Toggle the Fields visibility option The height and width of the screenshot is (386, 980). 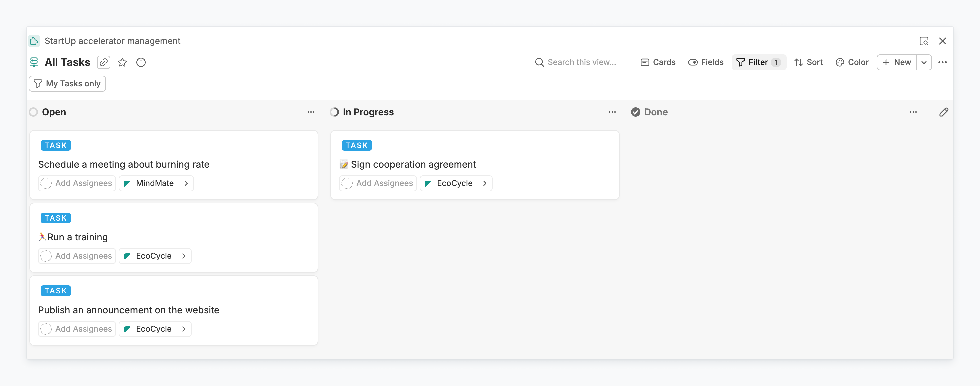pyautogui.click(x=706, y=62)
